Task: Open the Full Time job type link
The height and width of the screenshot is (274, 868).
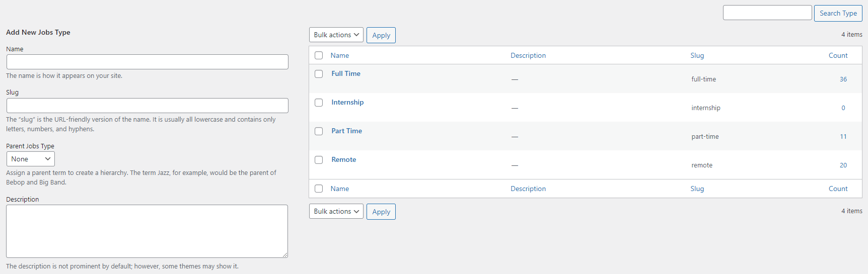Action: pyautogui.click(x=345, y=73)
